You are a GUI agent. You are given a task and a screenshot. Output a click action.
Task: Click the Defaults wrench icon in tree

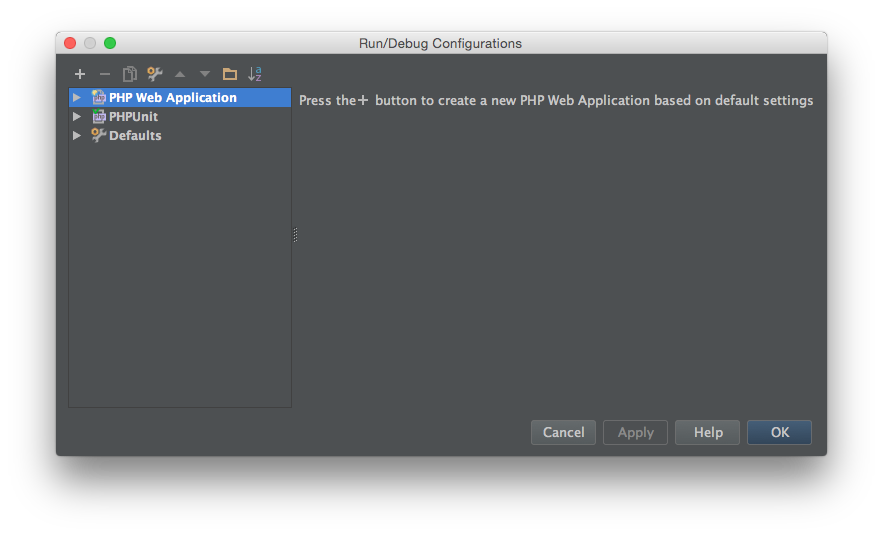[99, 135]
